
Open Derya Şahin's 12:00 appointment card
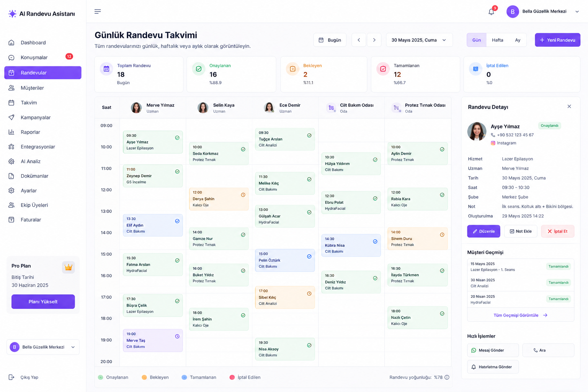pos(219,199)
